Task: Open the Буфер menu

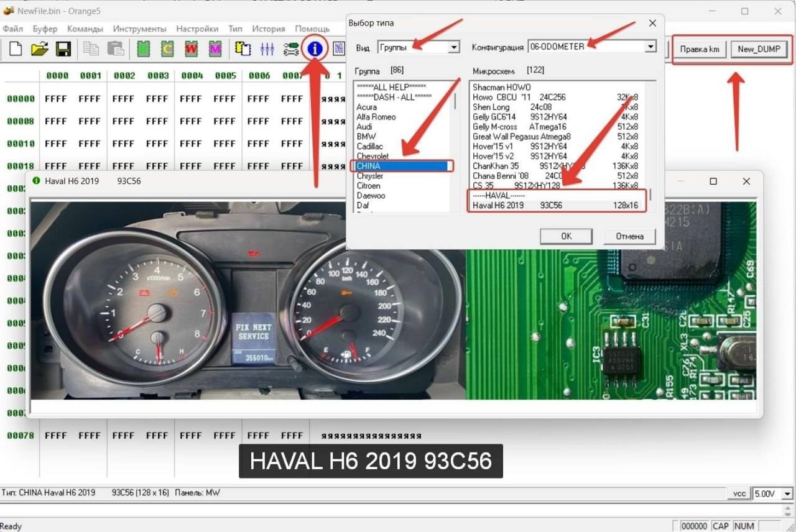Action: click(45, 29)
